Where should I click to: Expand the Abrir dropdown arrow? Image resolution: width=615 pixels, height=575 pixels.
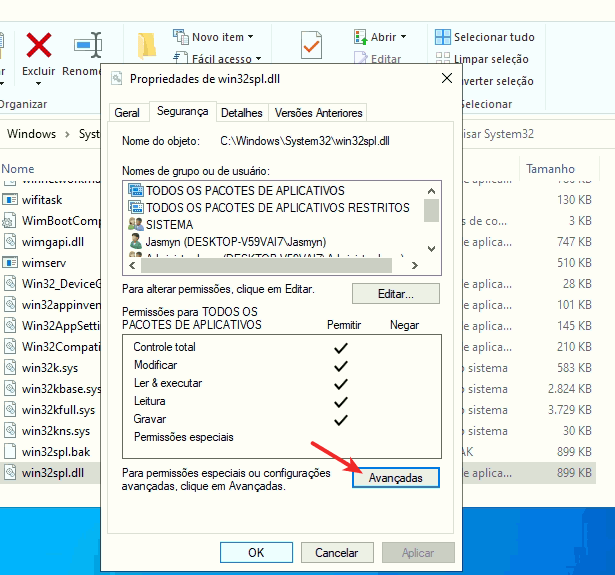pyautogui.click(x=404, y=37)
